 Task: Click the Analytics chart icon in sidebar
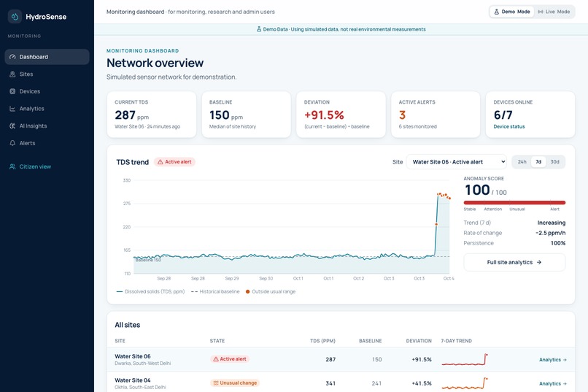click(x=12, y=109)
